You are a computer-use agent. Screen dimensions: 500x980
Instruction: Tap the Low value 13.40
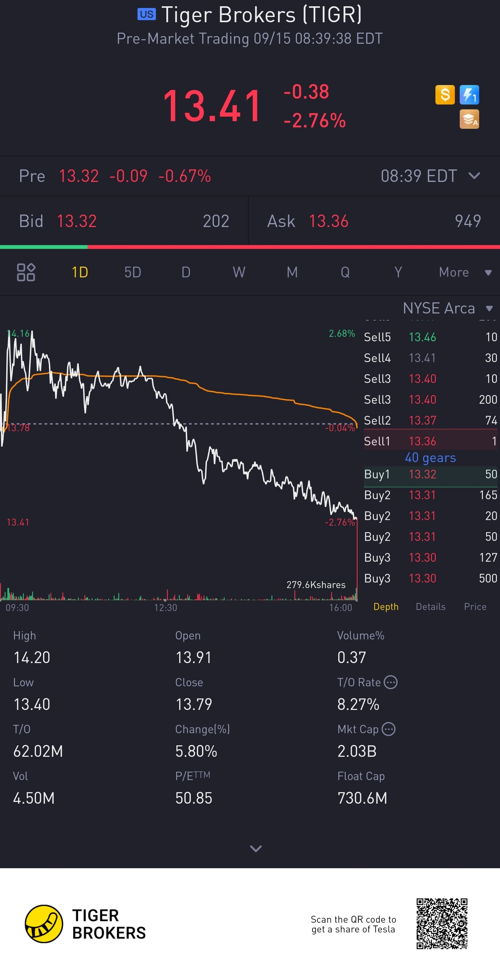pos(32,704)
